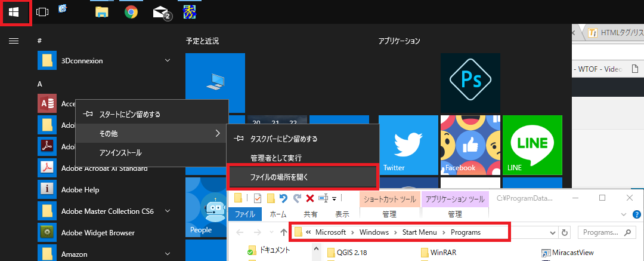Click Rename icon in quick access toolbar
This screenshot has height=261, width=644.
pos(323,198)
